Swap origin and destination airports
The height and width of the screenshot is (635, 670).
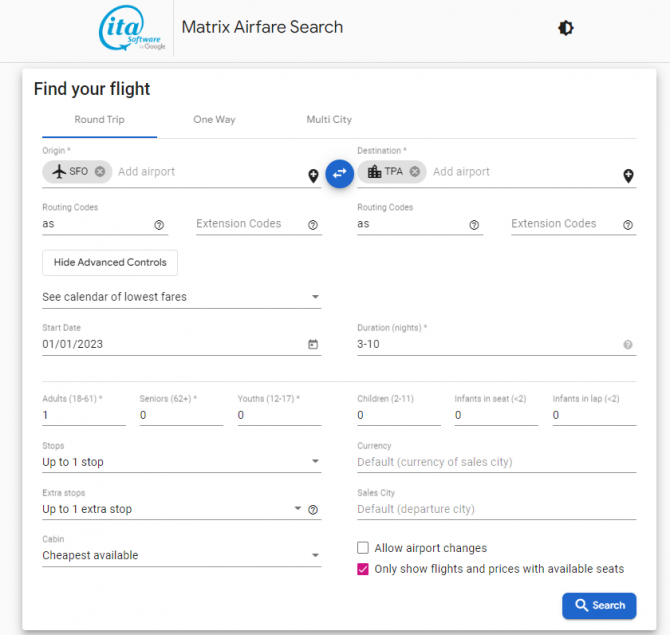tap(339, 173)
